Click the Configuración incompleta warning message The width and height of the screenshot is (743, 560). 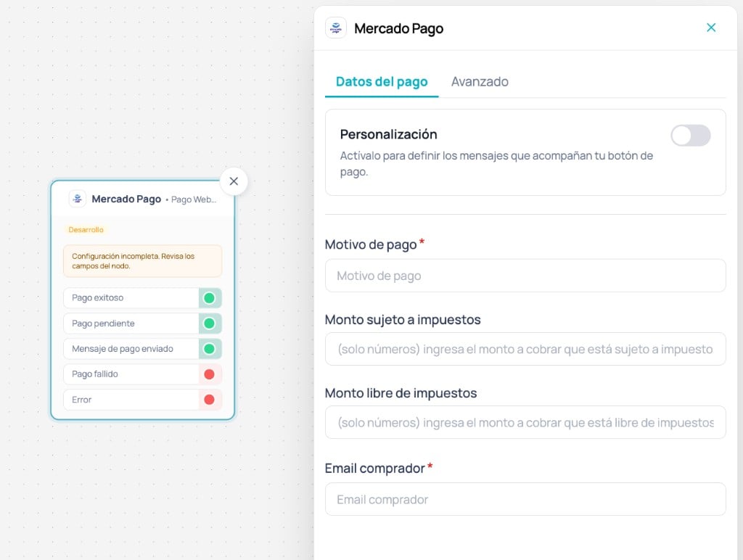coord(142,261)
